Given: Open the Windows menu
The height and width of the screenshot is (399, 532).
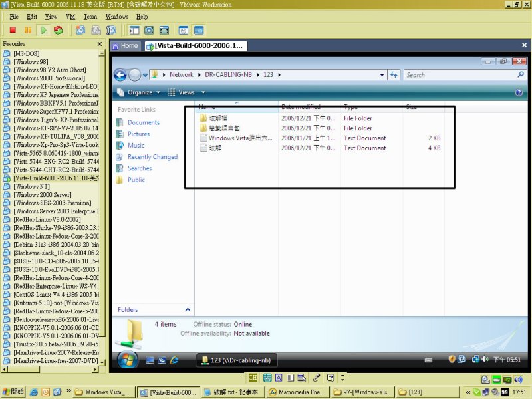Looking at the screenshot, I should [x=117, y=17].
